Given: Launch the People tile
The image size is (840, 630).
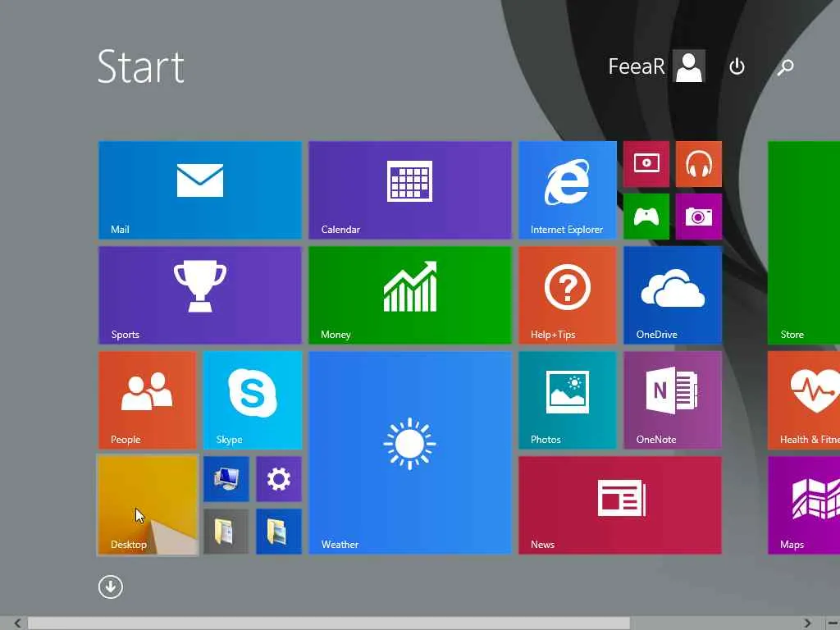Looking at the screenshot, I should (x=148, y=400).
